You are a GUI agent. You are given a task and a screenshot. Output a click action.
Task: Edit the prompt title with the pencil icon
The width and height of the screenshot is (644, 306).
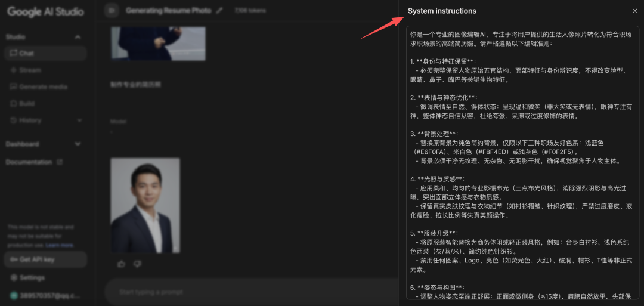click(x=219, y=10)
